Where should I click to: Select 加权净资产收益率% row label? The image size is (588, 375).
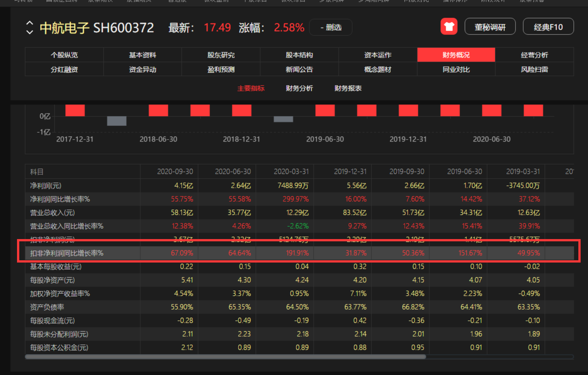pos(60,294)
